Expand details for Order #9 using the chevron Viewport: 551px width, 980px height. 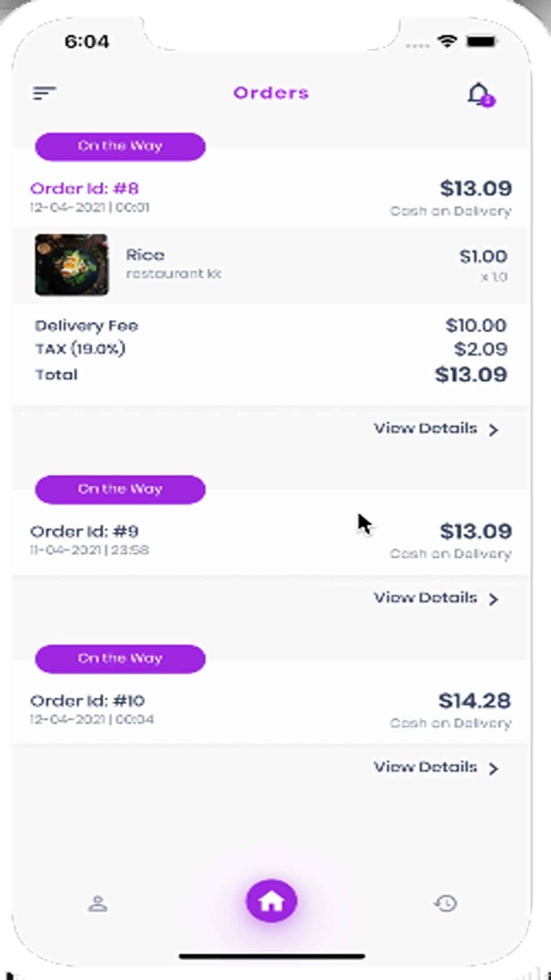[x=494, y=599]
